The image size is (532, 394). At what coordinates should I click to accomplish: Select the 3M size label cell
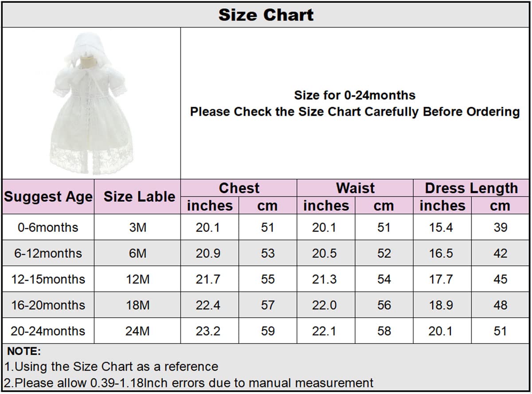(x=137, y=227)
